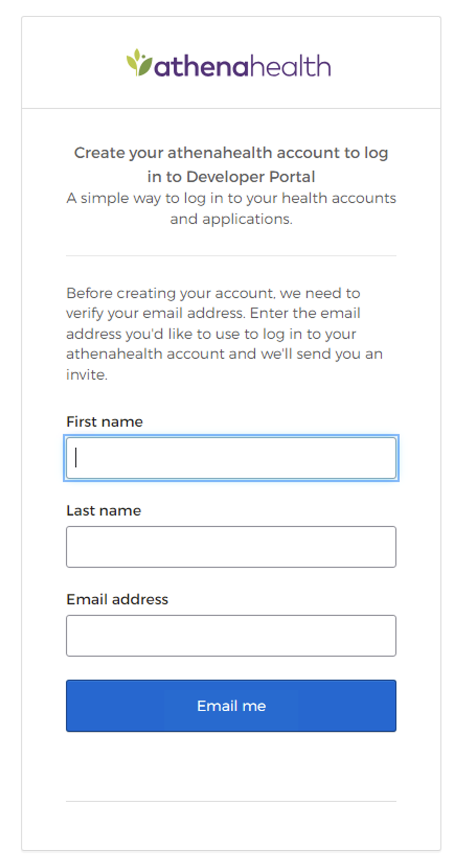Click the 'verify your email address' sentence text
Viewport: 453px width, 868px height.
point(155,313)
